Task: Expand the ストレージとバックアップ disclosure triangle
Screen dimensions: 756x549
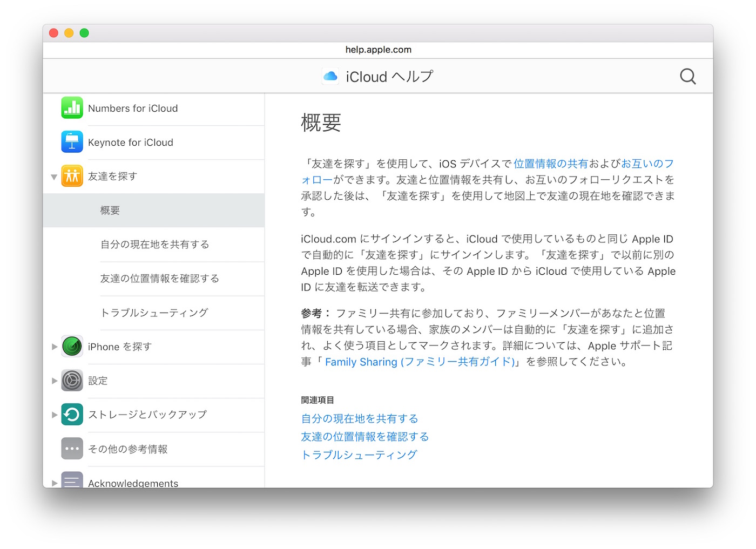Action: point(54,415)
